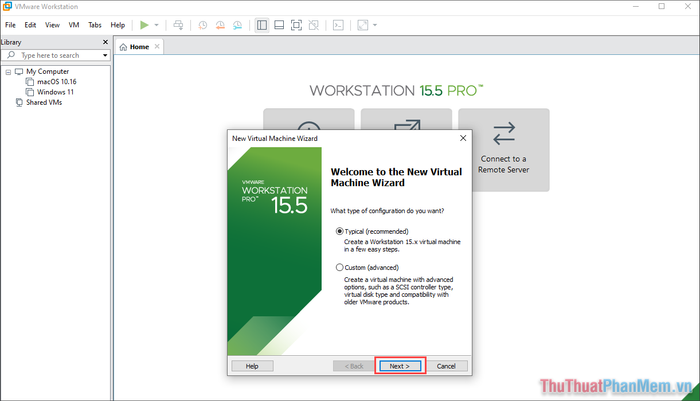The image size is (700, 401).
Task: Open the Help menu
Action: tap(117, 25)
